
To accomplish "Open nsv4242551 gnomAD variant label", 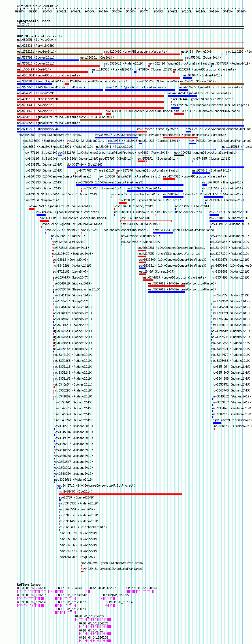I will coord(48,123).
